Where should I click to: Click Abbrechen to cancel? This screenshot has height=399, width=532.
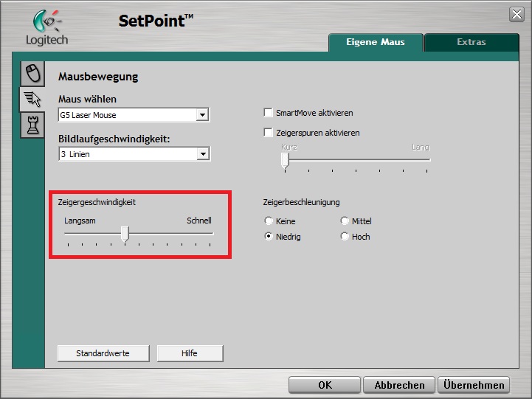[399, 385]
